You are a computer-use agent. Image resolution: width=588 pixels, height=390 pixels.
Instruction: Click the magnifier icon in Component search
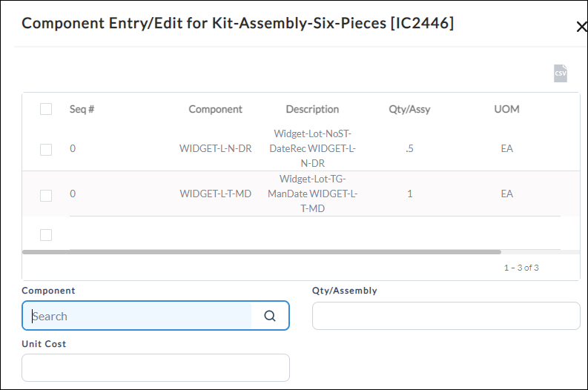click(x=270, y=316)
